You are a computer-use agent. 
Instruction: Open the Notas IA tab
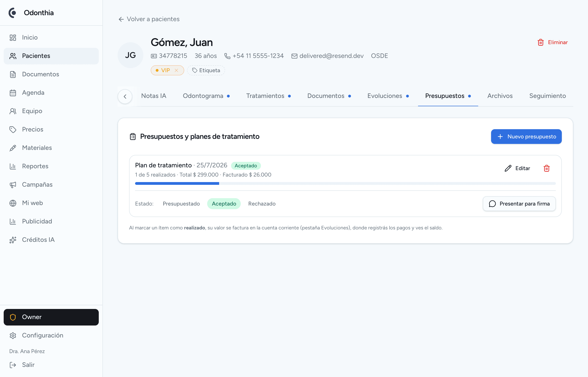coord(154,96)
